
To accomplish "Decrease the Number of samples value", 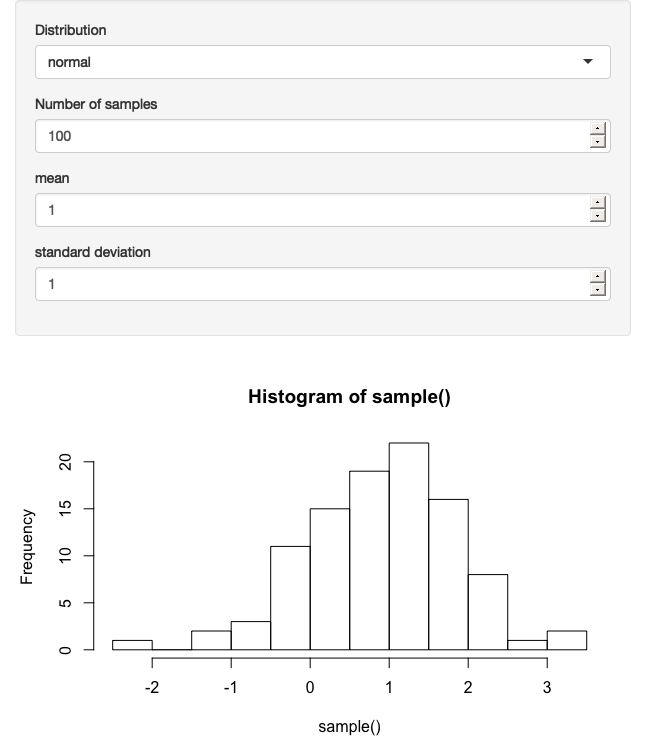I will point(598,142).
